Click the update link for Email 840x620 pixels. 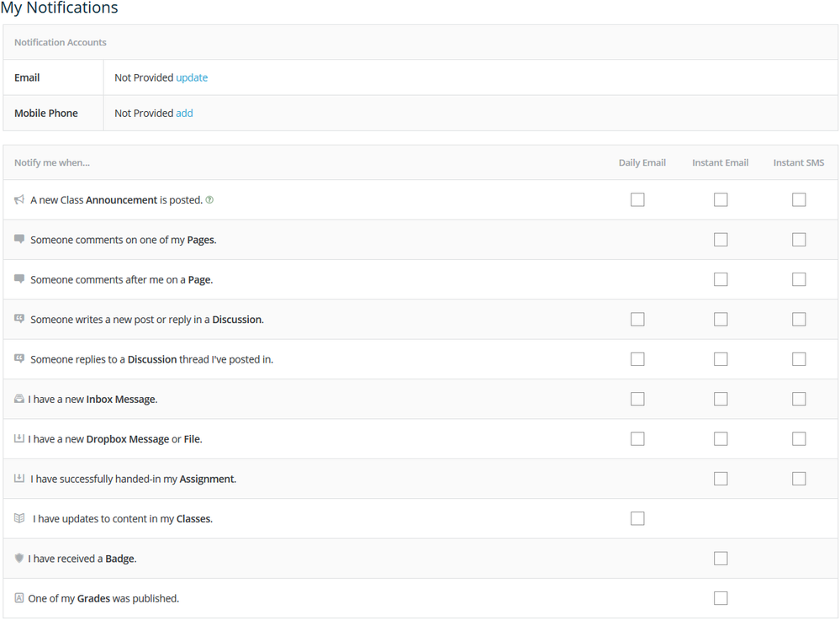click(x=192, y=77)
